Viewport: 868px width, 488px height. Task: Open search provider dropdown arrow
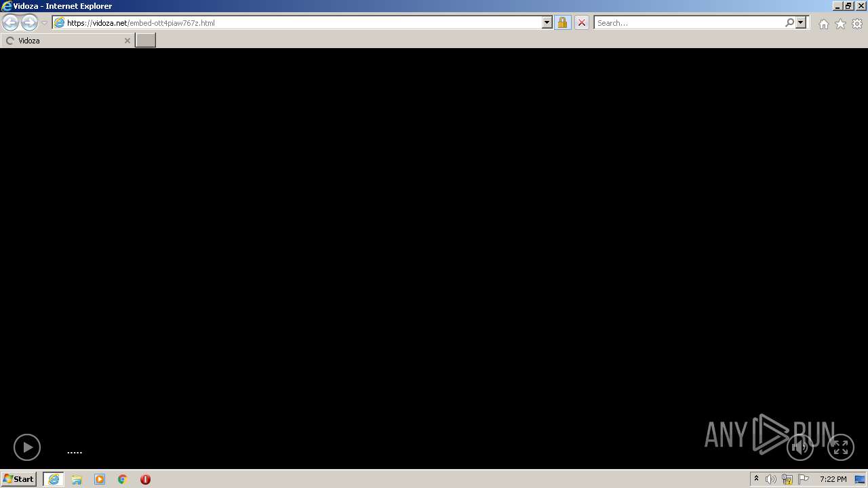pos(801,22)
